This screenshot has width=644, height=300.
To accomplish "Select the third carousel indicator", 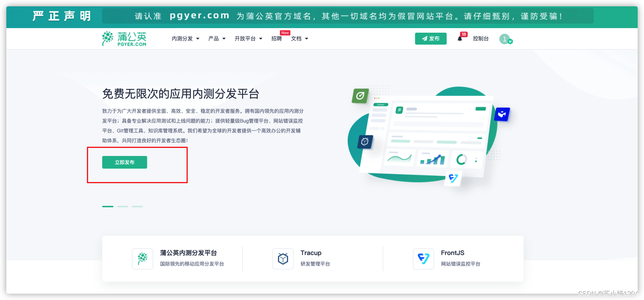I will (x=137, y=207).
